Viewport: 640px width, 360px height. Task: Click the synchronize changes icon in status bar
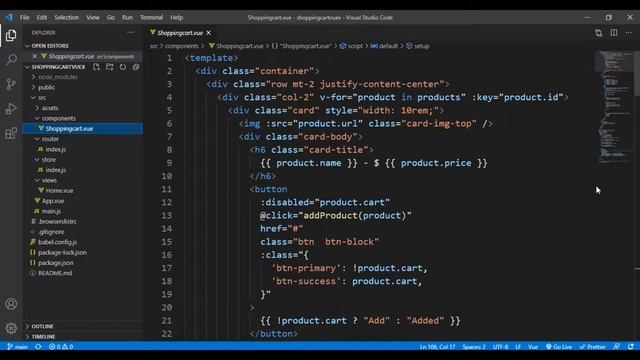click(38, 347)
